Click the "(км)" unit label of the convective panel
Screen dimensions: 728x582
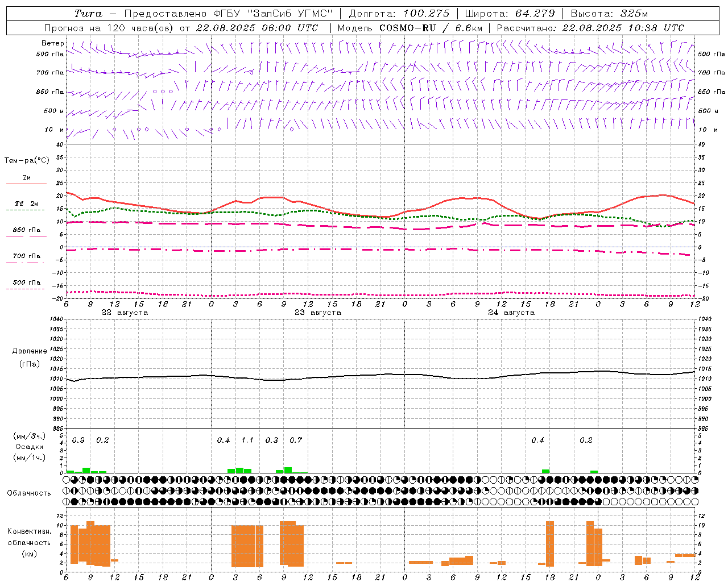(x=29, y=553)
